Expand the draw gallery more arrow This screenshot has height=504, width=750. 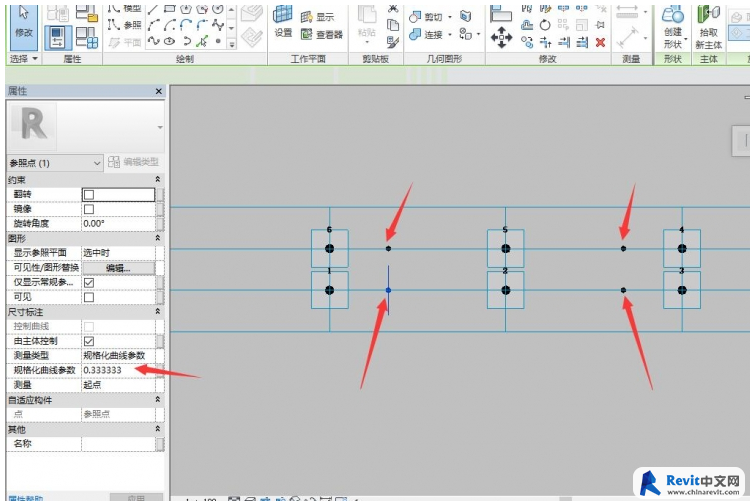point(232,44)
